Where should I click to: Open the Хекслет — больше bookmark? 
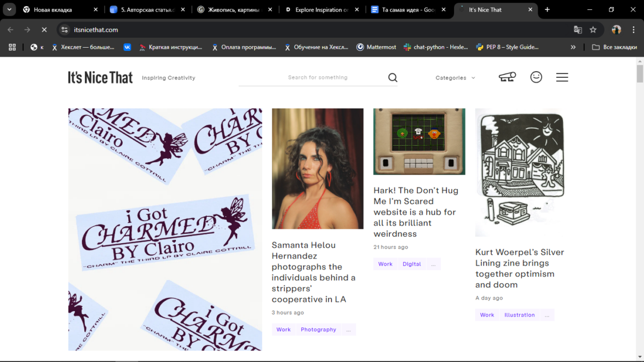[83, 47]
